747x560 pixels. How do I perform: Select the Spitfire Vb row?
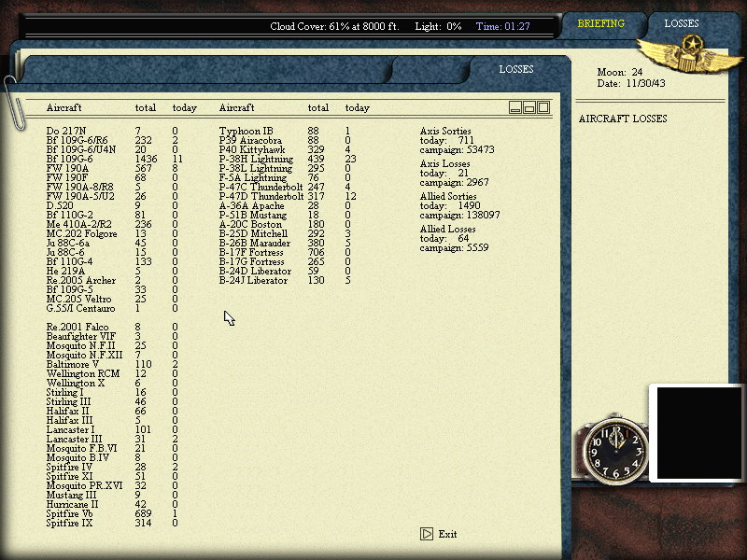112,514
